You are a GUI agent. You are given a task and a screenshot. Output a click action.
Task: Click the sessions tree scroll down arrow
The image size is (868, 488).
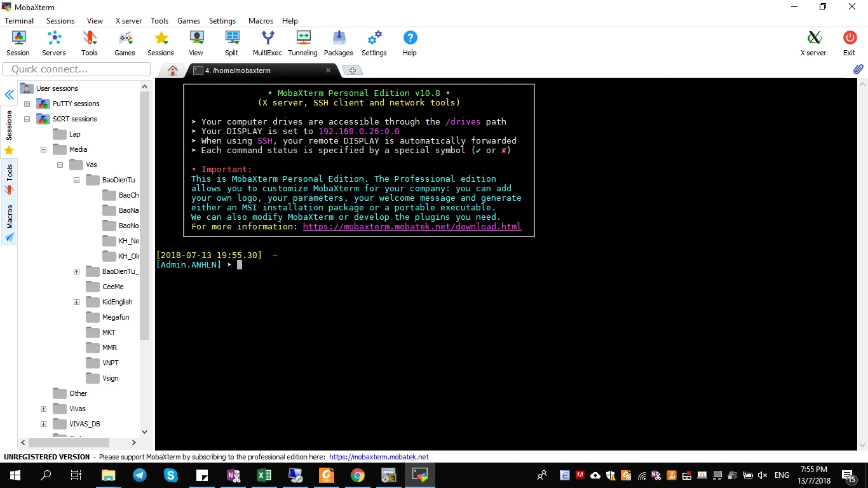click(144, 431)
